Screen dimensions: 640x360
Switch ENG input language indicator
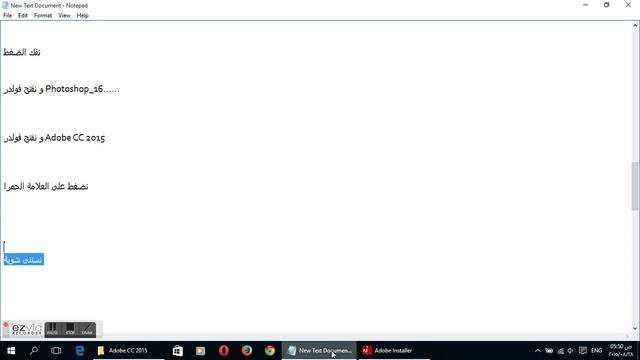click(x=596, y=351)
